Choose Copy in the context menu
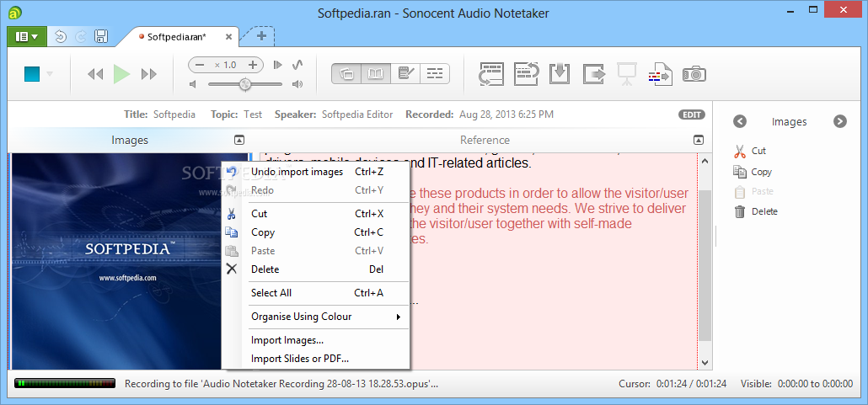This screenshot has height=405, width=868. pos(315,232)
